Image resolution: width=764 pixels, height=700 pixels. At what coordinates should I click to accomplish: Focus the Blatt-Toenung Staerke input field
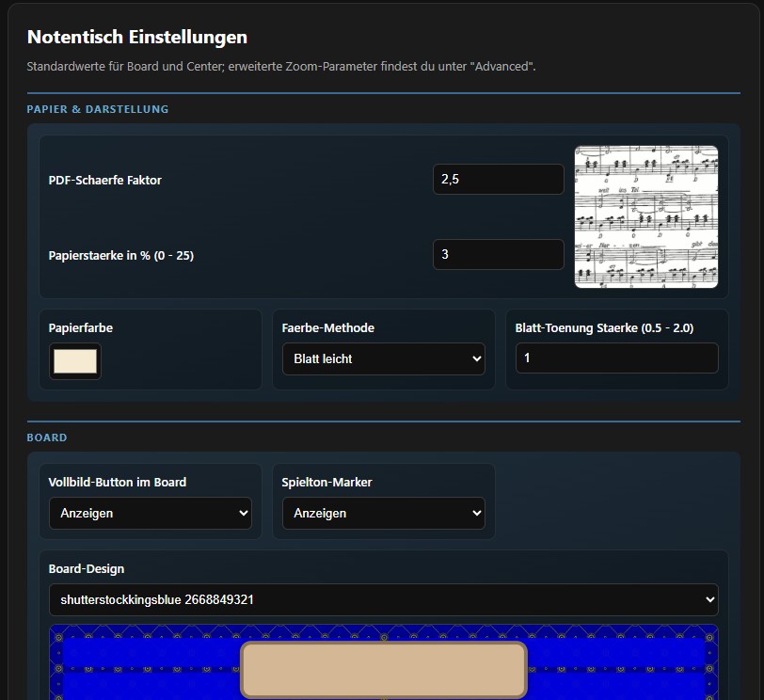[617, 358]
